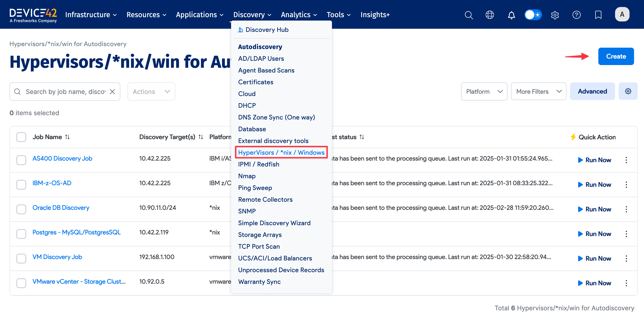Image resolution: width=644 pixels, height=318 pixels.
Task: Open the settings gear in the top bar
Action: pyautogui.click(x=555, y=15)
